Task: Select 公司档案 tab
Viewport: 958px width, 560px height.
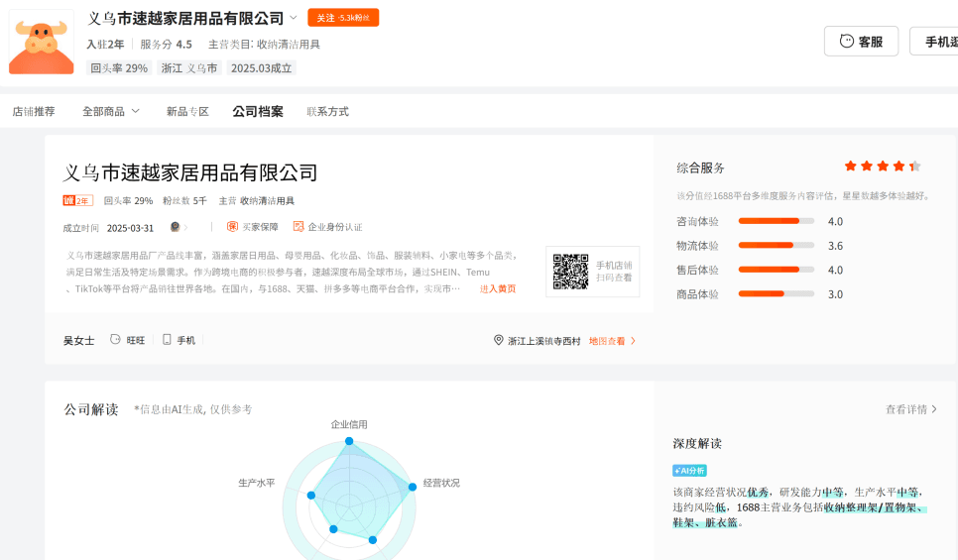Action: tap(258, 112)
